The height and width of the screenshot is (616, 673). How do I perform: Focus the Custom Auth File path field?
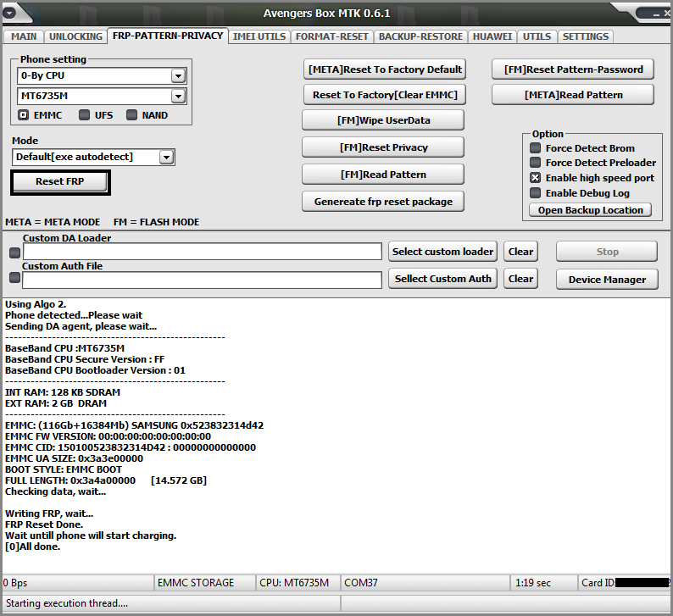point(203,280)
